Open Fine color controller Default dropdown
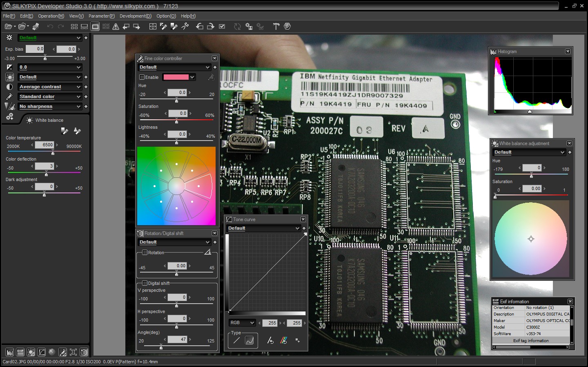The height and width of the screenshot is (367, 588). point(174,67)
